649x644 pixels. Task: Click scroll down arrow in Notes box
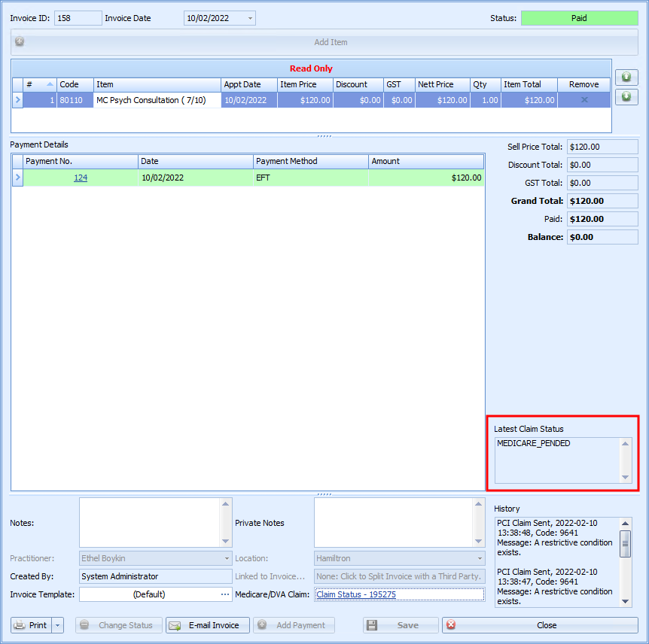(226, 541)
